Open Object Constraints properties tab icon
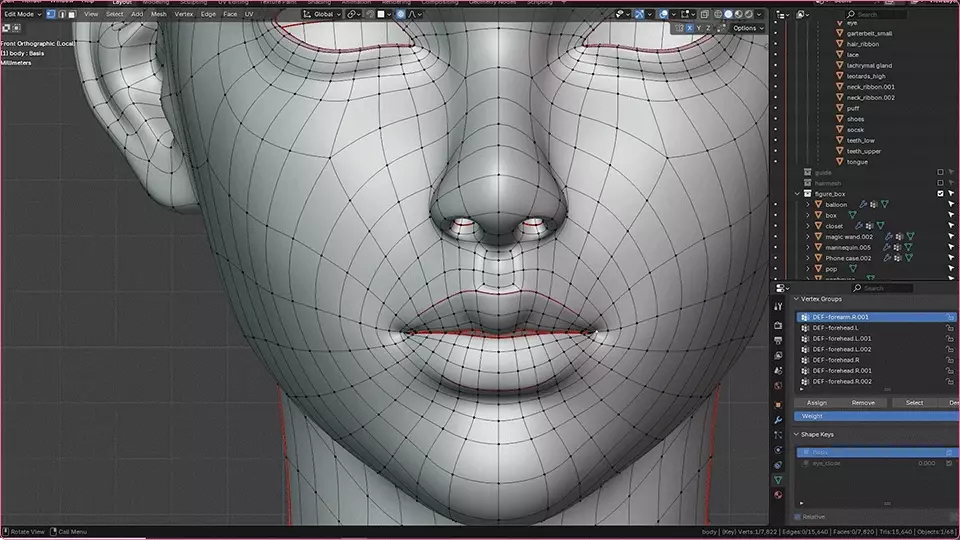Image resolution: width=960 pixels, height=540 pixels. point(778,465)
